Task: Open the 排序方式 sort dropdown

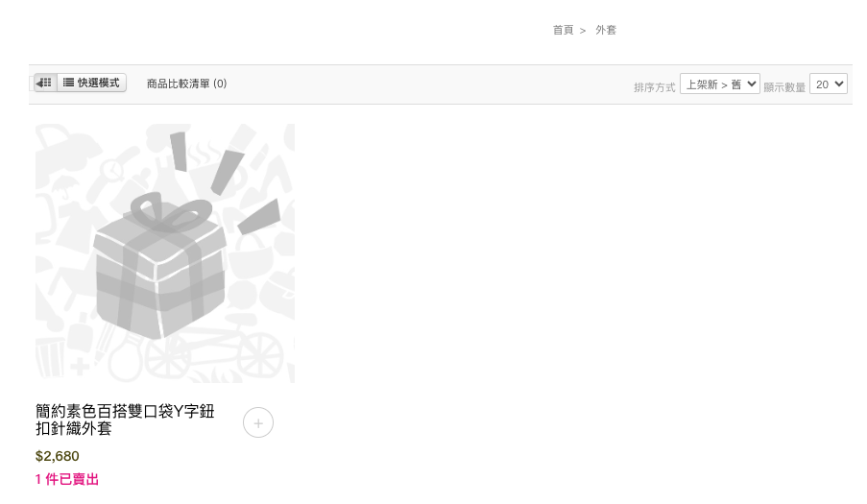Action: (720, 84)
